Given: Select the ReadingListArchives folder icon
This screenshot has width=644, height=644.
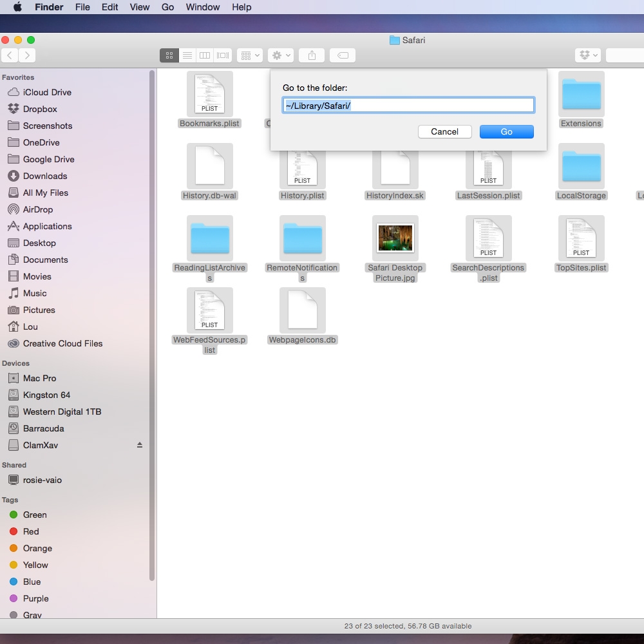Looking at the screenshot, I should point(210,238).
